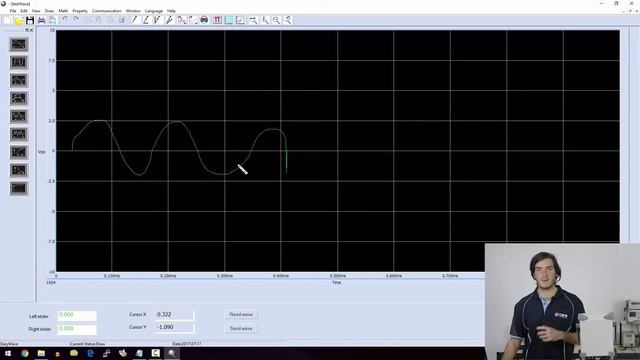Open the Math menu
This screenshot has width=640, height=360.
point(63,11)
